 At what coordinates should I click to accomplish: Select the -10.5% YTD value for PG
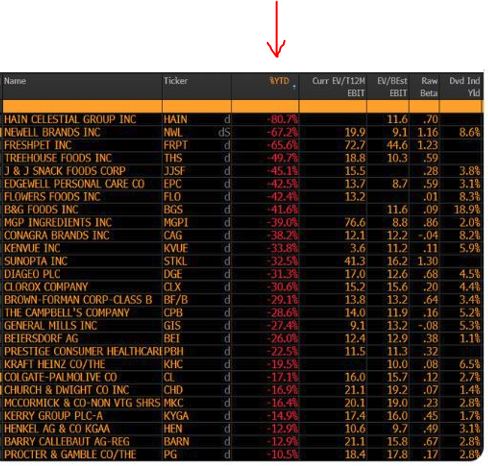(282, 455)
